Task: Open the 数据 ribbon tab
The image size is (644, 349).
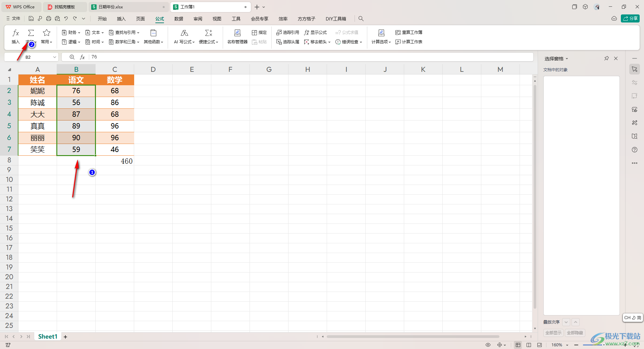Action: coord(179,19)
